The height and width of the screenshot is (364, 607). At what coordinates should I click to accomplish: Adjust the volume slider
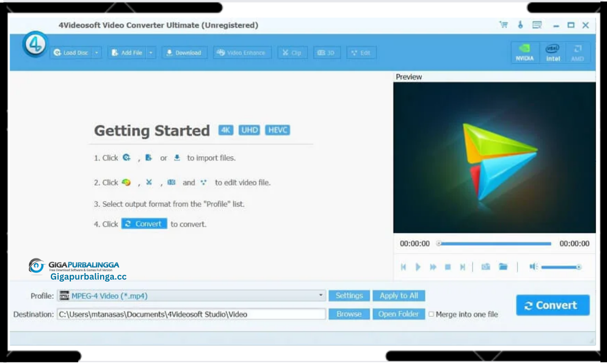click(561, 266)
